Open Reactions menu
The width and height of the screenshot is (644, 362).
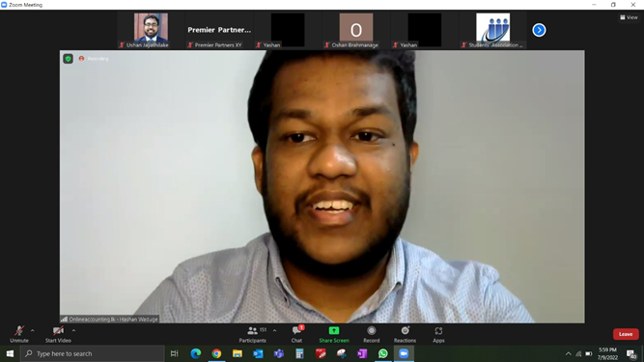405,334
